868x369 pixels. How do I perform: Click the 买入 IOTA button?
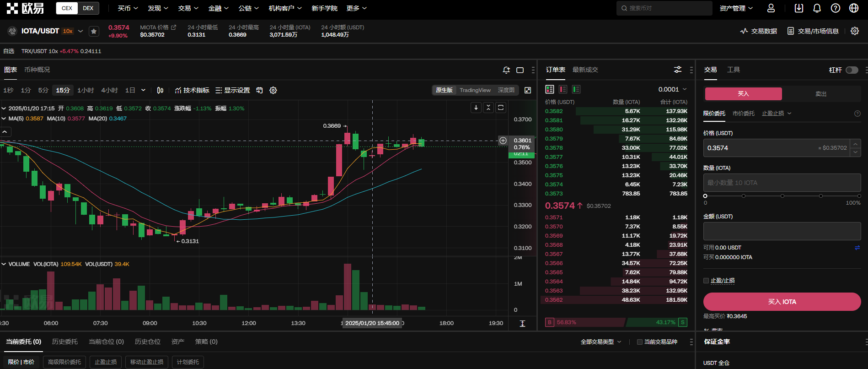(x=782, y=302)
